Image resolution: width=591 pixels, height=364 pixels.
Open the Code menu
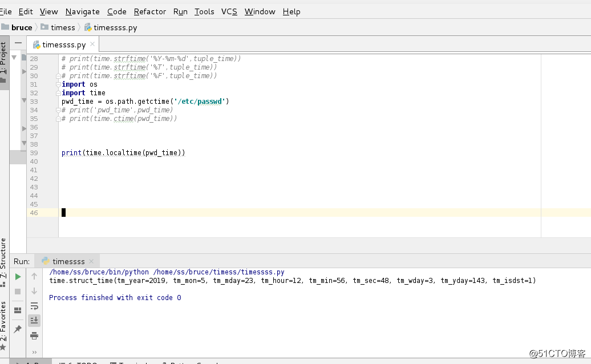click(117, 11)
